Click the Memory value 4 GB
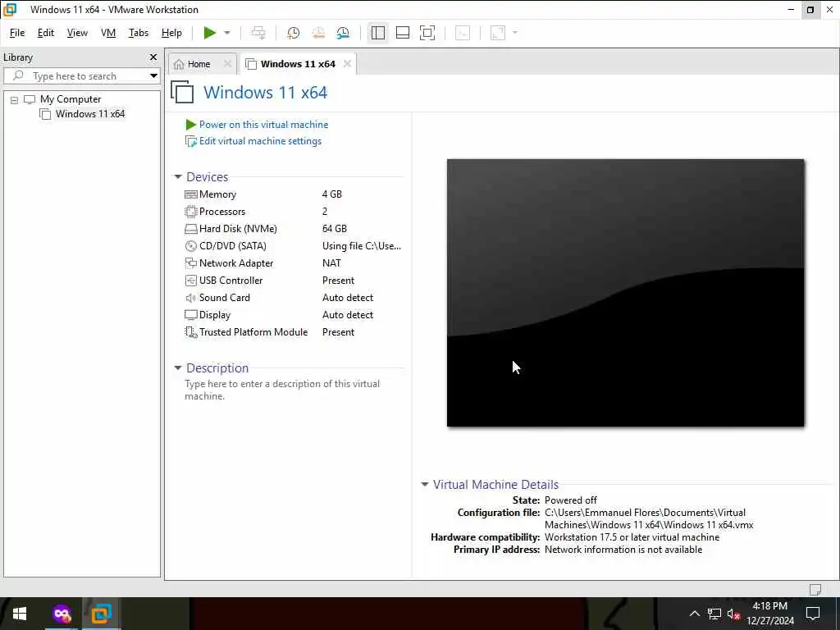 (x=331, y=194)
